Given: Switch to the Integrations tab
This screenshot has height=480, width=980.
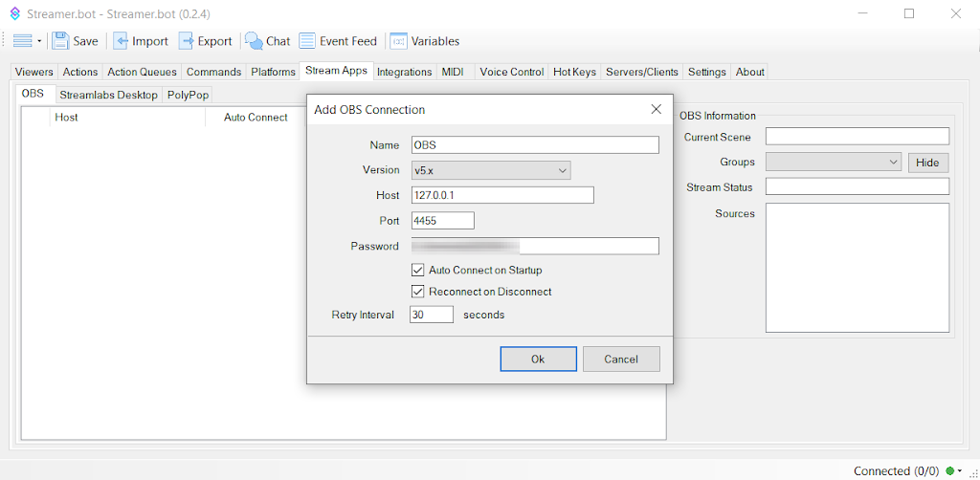Looking at the screenshot, I should 404,72.
